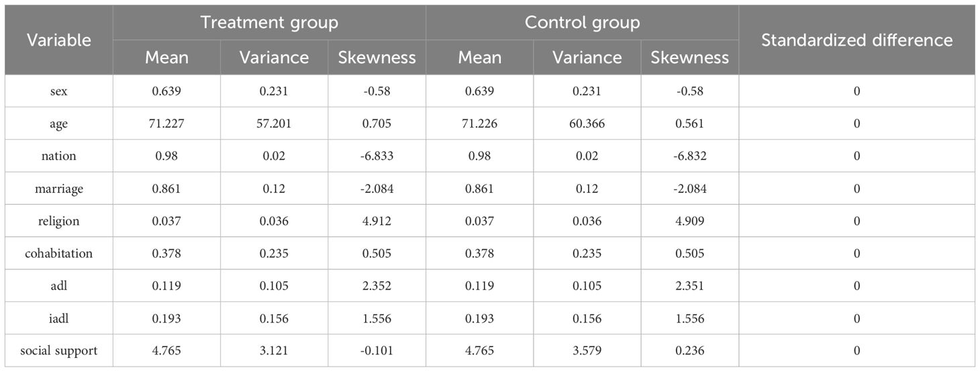Select the nation row label
The image size is (980, 372).
[59, 156]
